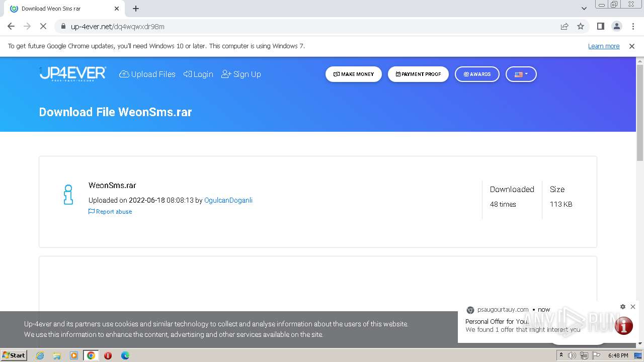Viewport: 644px width, 362px height.
Task: Click the Up4ever site logo
Action: 72,74
